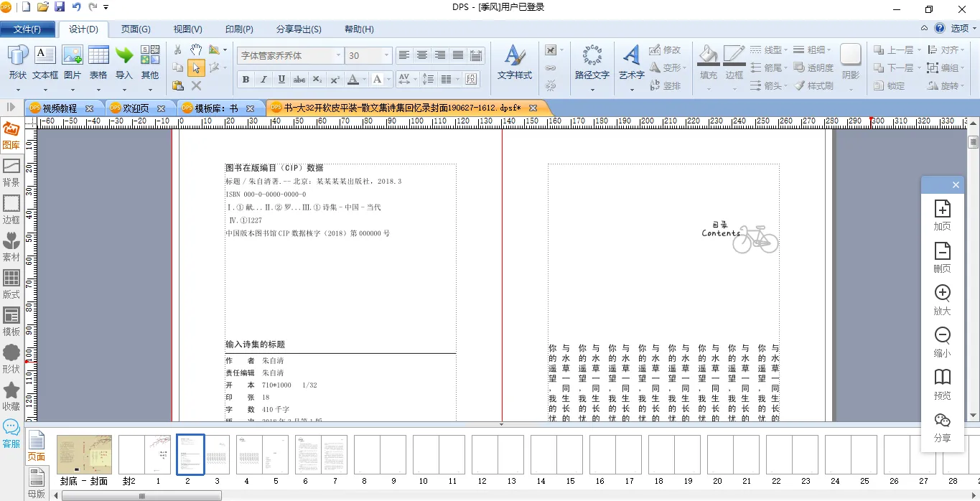The width and height of the screenshot is (980, 501).
Task: Choose the 路径文字 path text tool
Action: pyautogui.click(x=592, y=62)
